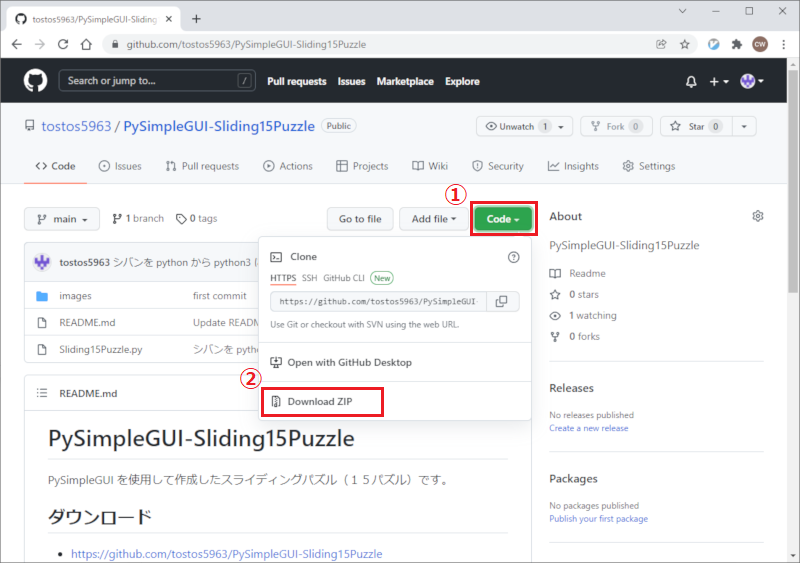
Task: Open the Actions tab
Action: pos(288,166)
